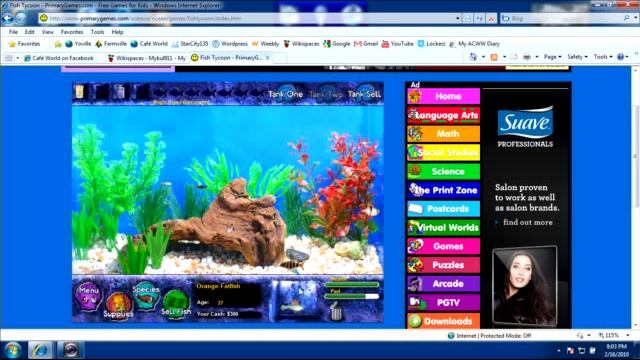Open the Games section
This screenshot has height=360, width=640.
[443, 247]
